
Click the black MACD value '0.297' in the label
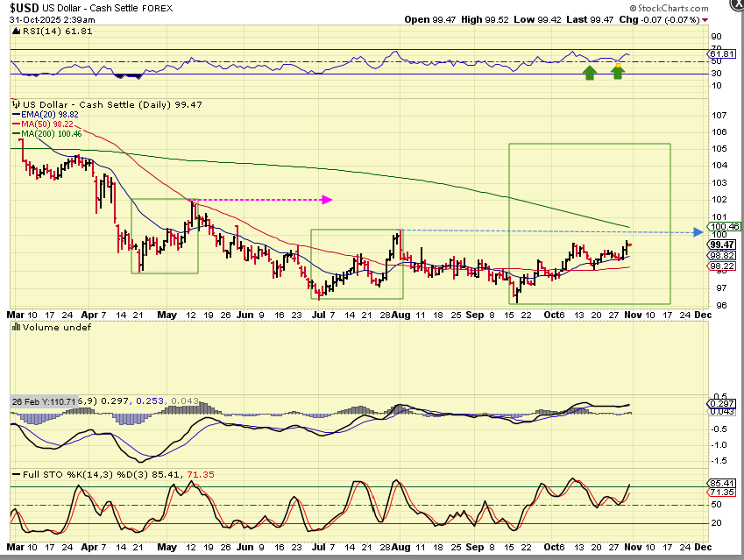[x=114, y=401]
